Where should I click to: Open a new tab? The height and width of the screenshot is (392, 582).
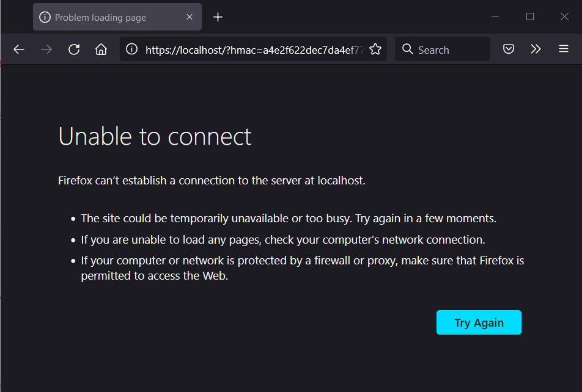(x=218, y=17)
